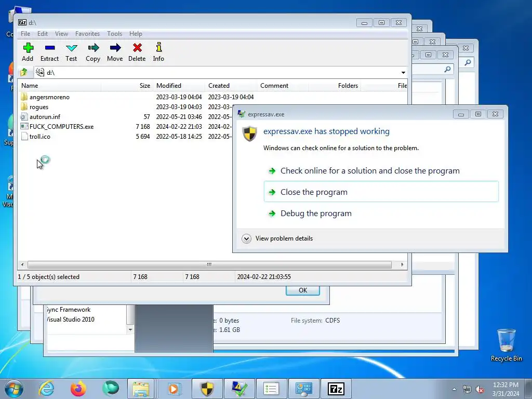Select the rogues folder
The image size is (532, 399).
tap(38, 107)
